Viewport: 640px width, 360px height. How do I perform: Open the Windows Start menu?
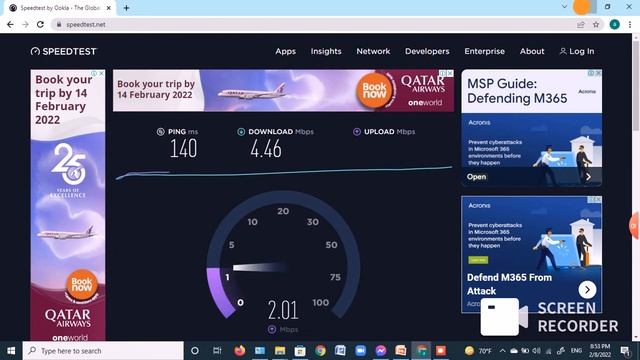[11, 351]
